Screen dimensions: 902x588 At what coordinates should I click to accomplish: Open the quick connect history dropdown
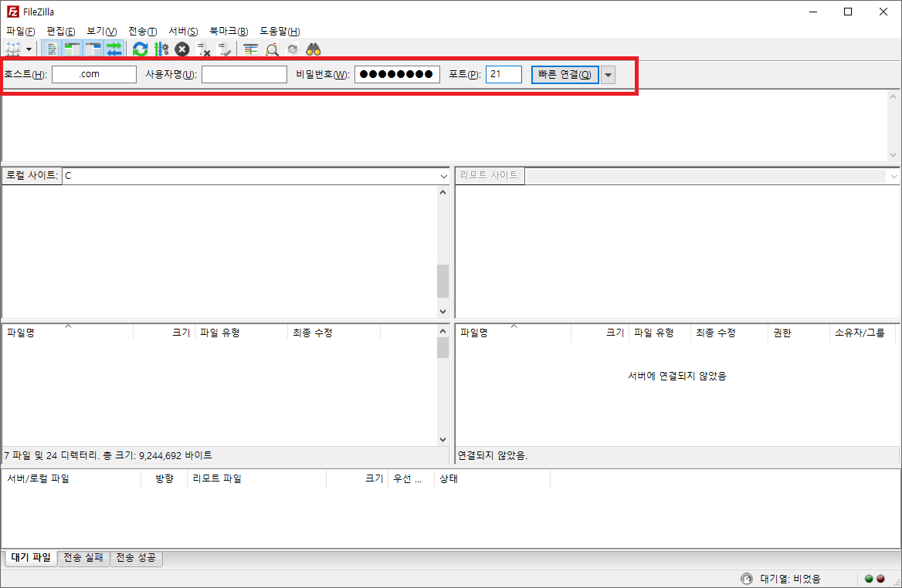pyautogui.click(x=608, y=75)
